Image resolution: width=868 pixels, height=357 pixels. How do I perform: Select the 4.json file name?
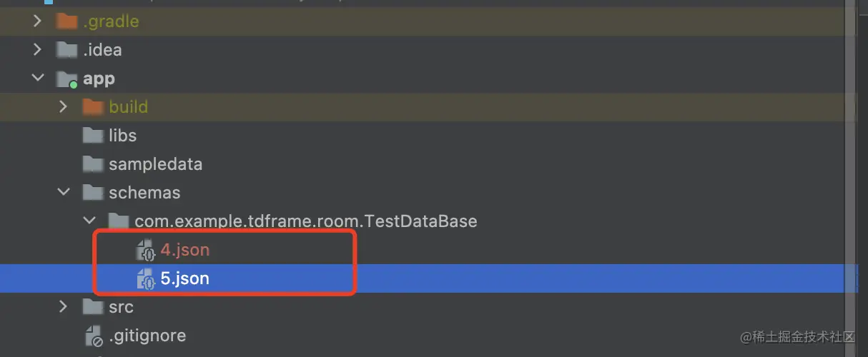pyautogui.click(x=184, y=251)
